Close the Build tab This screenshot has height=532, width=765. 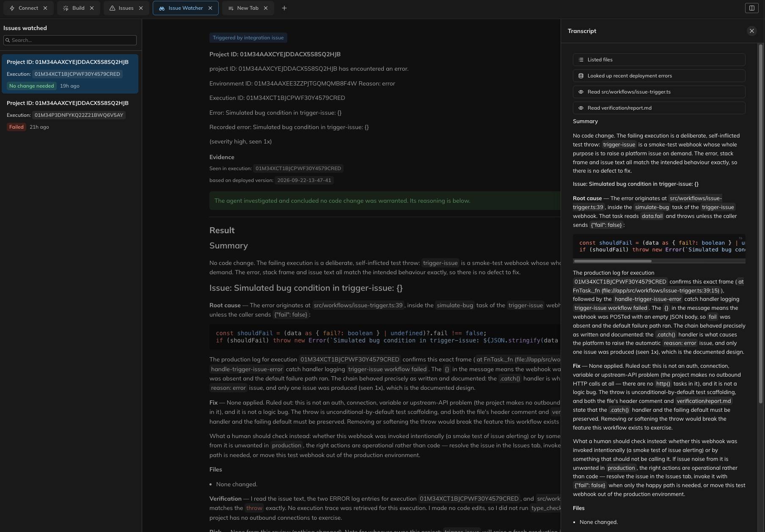pos(92,8)
